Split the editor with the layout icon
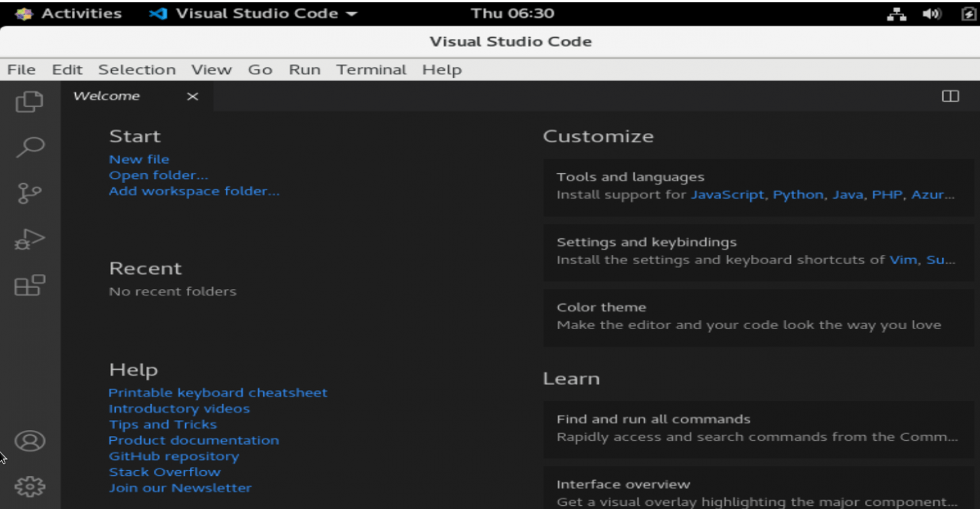The image size is (980, 509). pos(950,96)
